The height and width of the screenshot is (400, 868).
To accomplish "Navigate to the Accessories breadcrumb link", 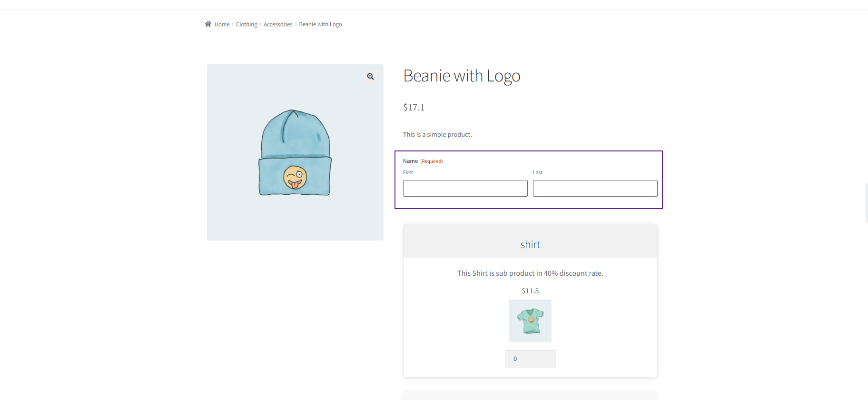I will [x=278, y=24].
